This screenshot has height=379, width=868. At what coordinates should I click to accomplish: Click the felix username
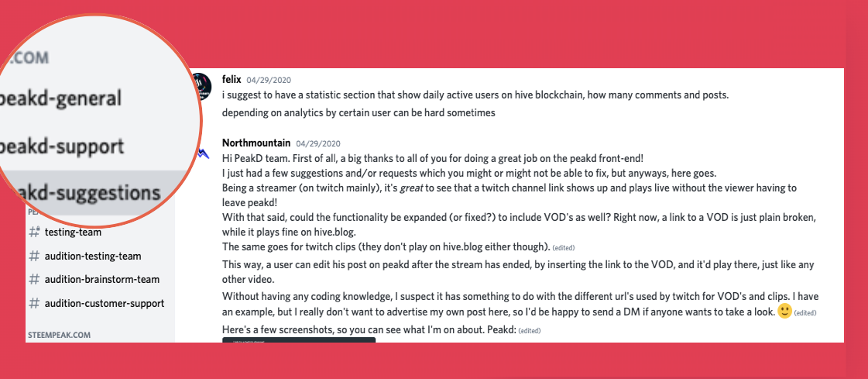232,79
